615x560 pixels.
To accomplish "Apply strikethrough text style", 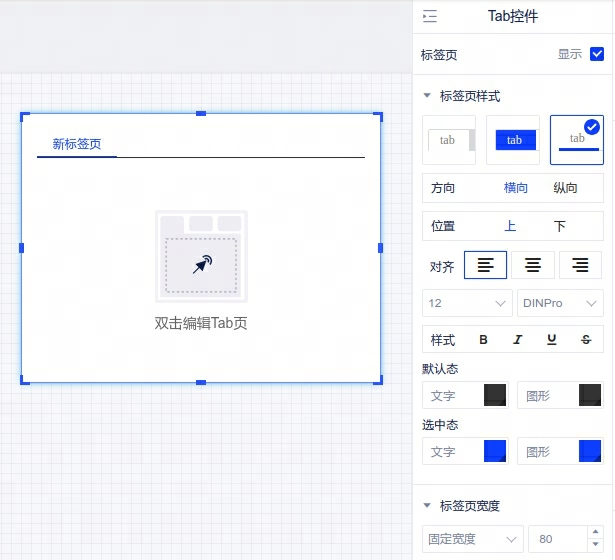I will pos(585,340).
